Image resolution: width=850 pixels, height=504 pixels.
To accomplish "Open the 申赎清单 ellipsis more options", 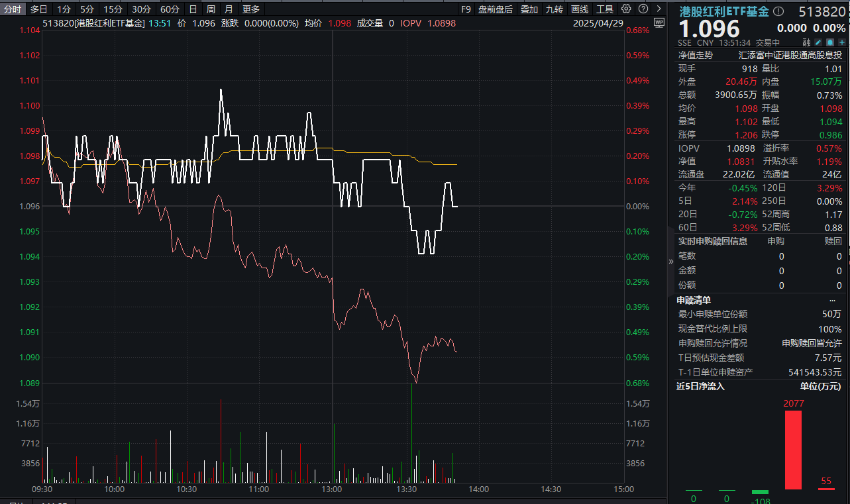I will click(832, 300).
